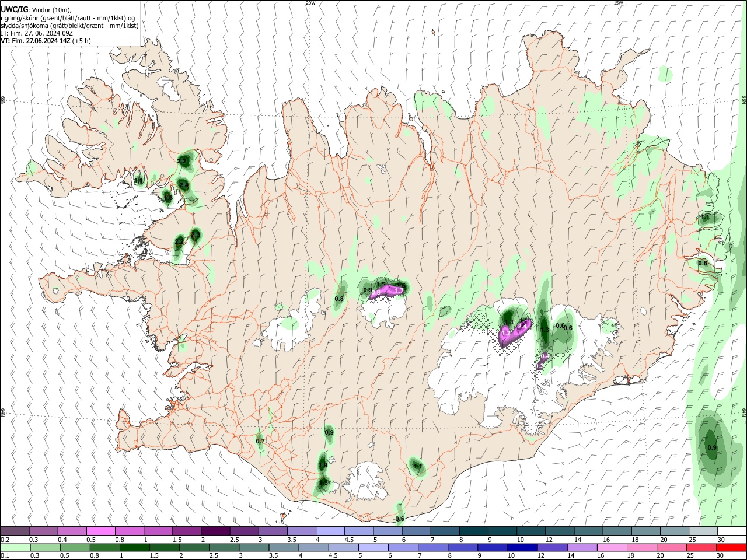
Task: Click the pale grey swatch between 25 and 30, upper legend row
Action: pyautogui.click(x=703, y=531)
